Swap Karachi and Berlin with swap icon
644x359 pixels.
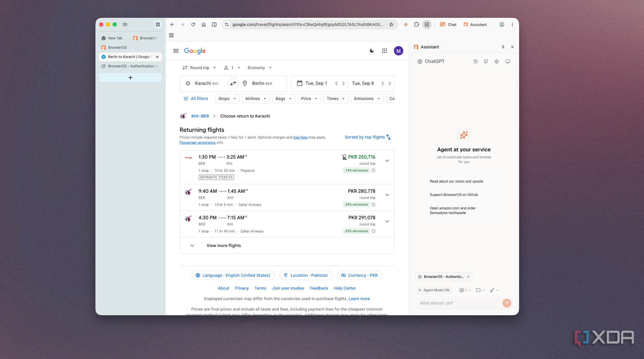click(233, 83)
